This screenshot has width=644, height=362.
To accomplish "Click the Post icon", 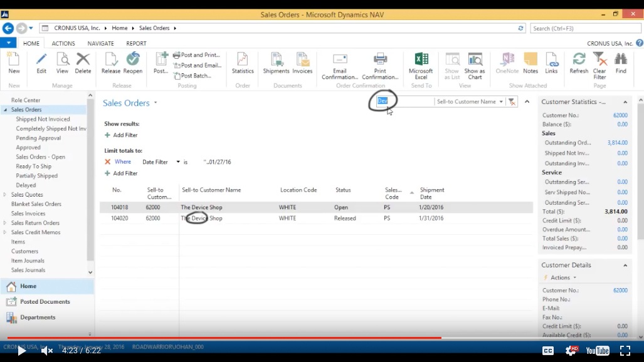I will coord(161,63).
